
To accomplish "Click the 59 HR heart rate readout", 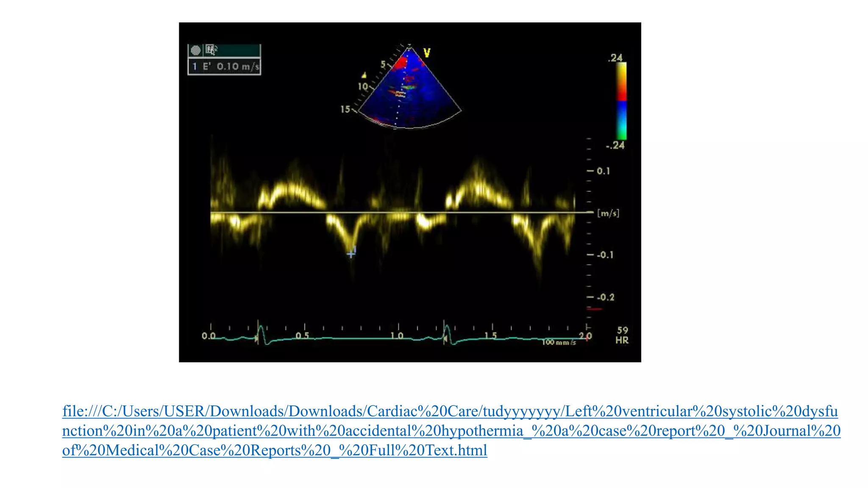I will (622, 335).
